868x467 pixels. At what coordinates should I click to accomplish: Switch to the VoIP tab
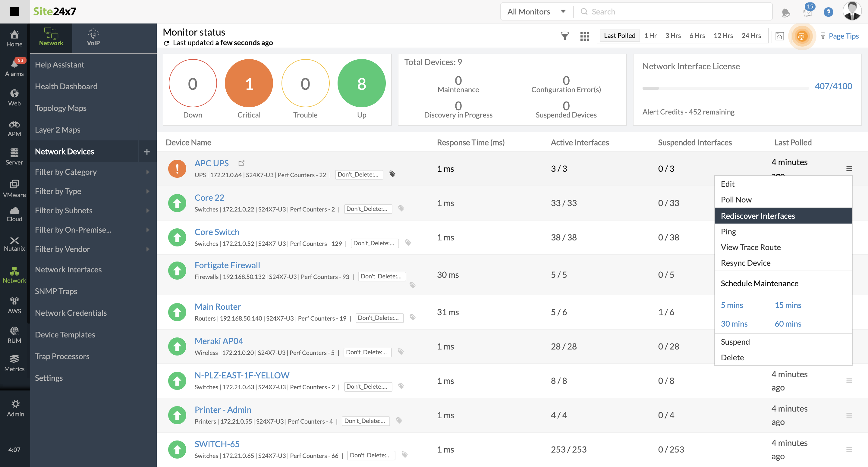93,38
